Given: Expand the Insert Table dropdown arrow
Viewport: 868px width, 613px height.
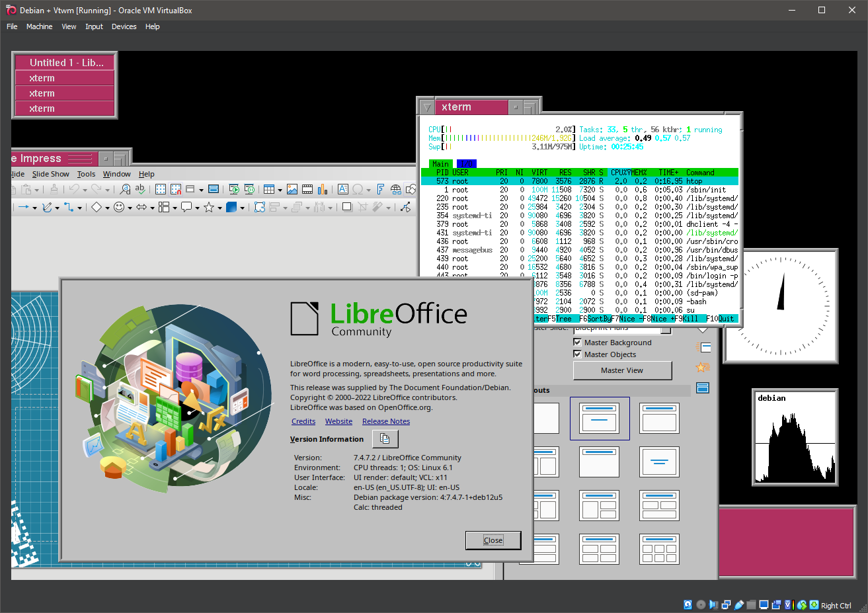Looking at the screenshot, I should coord(280,190).
